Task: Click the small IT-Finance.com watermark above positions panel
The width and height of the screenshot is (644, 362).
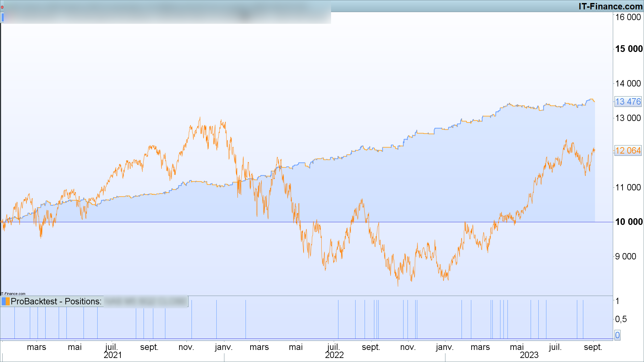Action: pyautogui.click(x=13, y=294)
